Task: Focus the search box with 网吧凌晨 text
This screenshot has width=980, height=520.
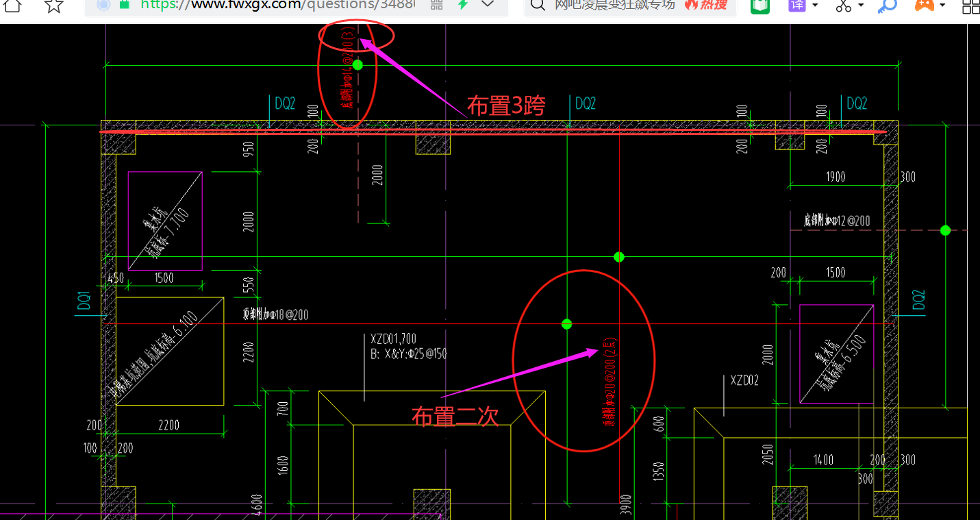Action: pos(614,5)
